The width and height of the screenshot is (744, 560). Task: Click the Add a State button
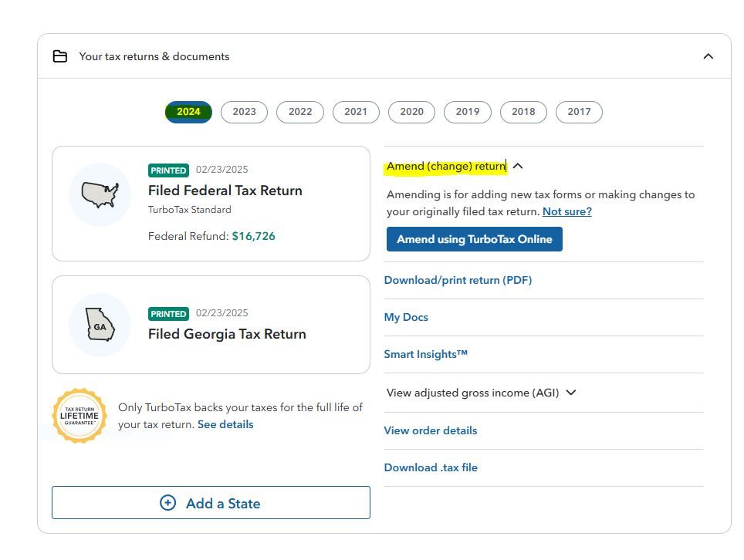pos(211,503)
